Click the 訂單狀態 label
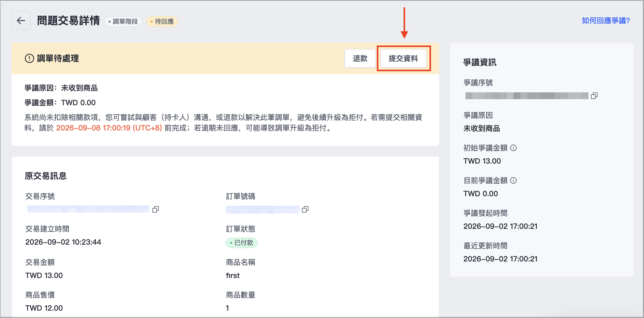Screen dimensions: 644x318 (x=241, y=229)
